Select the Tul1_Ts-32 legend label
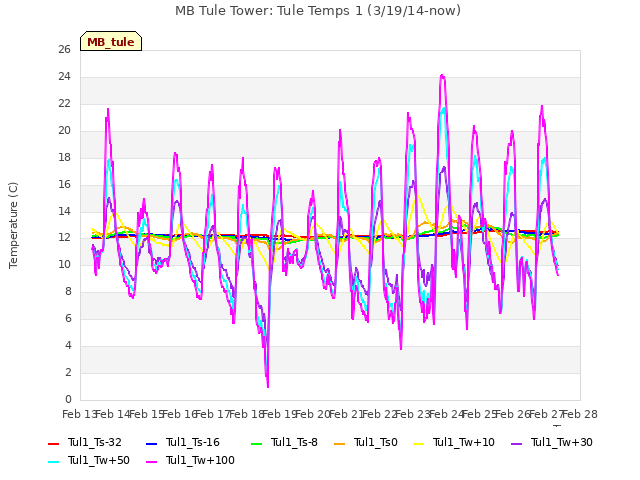Image resolution: width=640 pixels, height=480 pixels. (95, 442)
